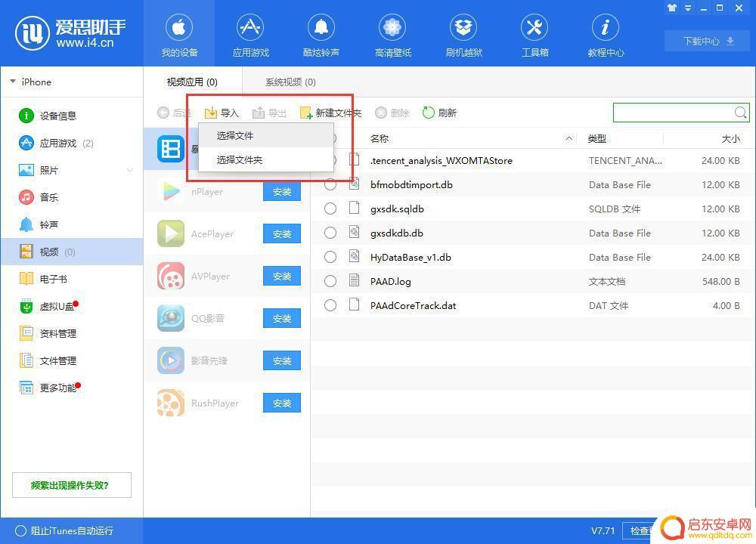Screen dimensions: 756x544
Task: Switch to the 系统视频 (0) tab
Action: (x=291, y=82)
